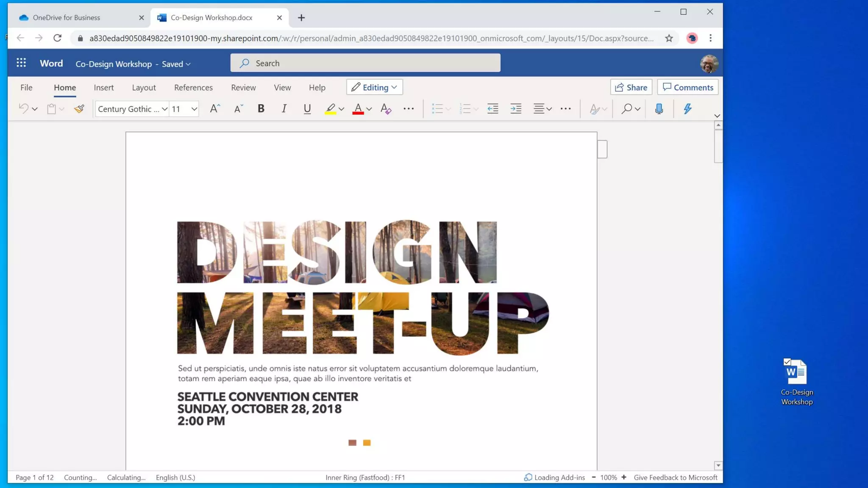Toggle bold formatting
The height and width of the screenshot is (488, 868).
click(x=261, y=109)
